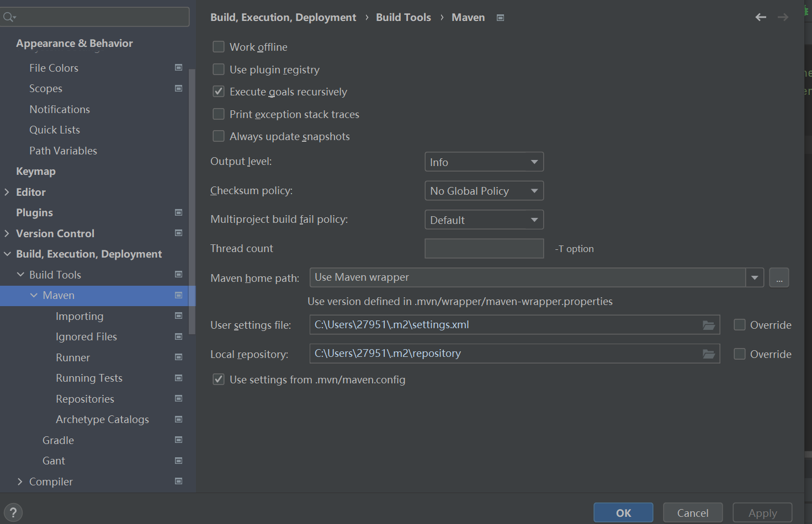Toggle Override for User settings file
The image size is (812, 524).
click(740, 325)
